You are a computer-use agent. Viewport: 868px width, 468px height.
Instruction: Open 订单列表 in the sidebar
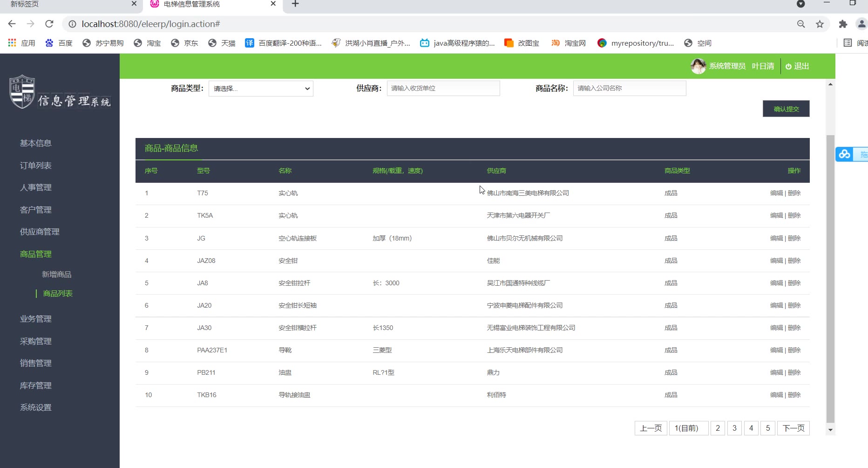[x=36, y=165]
